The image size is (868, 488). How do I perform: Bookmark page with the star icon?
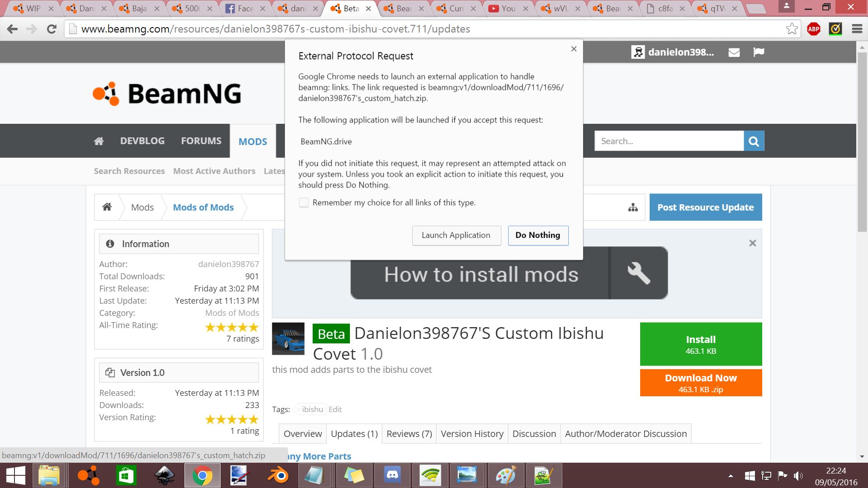pos(792,29)
